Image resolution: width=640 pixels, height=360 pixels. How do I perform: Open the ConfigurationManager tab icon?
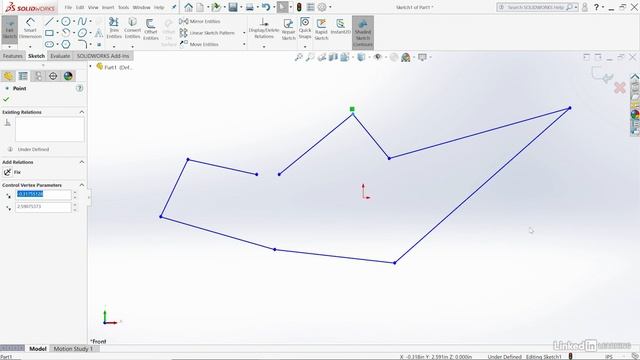click(x=38, y=76)
